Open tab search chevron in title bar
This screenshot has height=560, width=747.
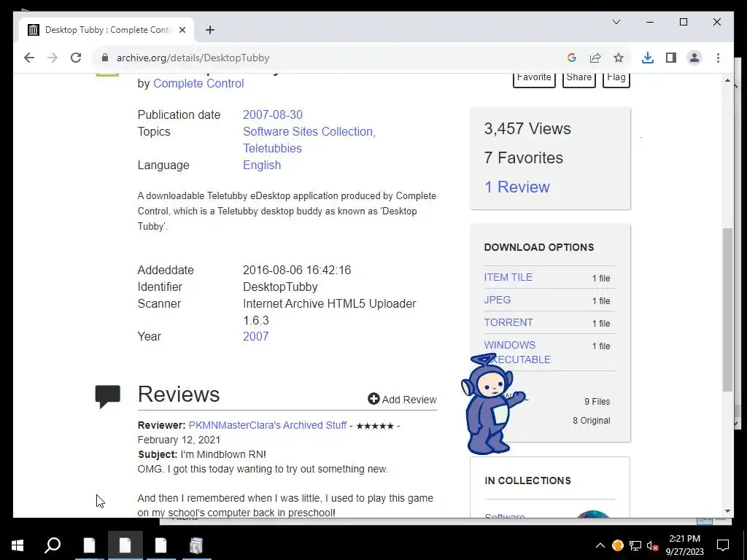(x=616, y=22)
